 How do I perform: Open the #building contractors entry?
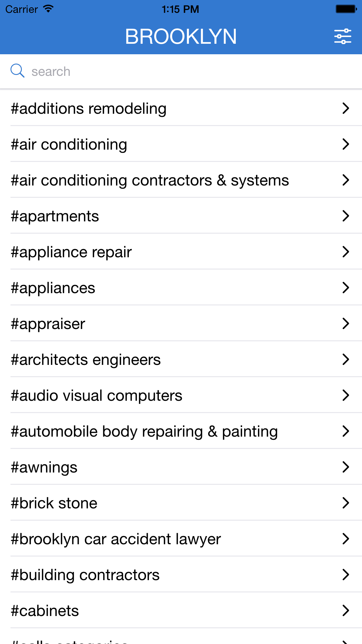click(85, 575)
